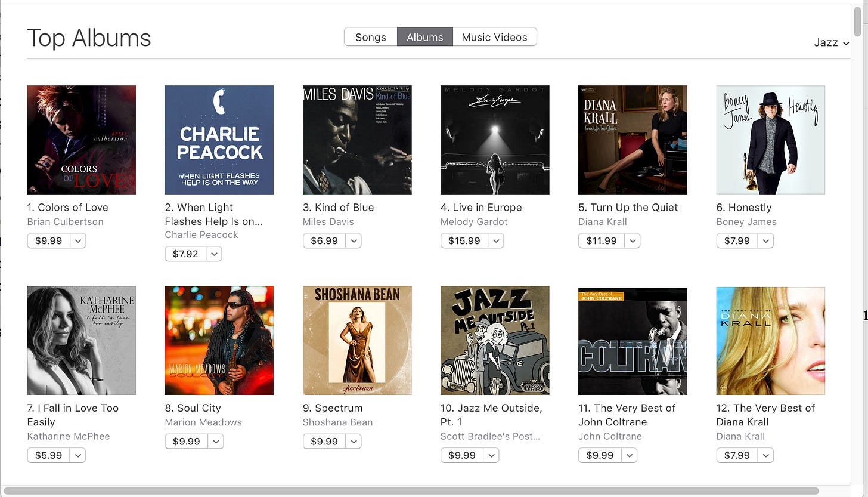Open the Soul City title link
The width and height of the screenshot is (868, 497).
193,408
